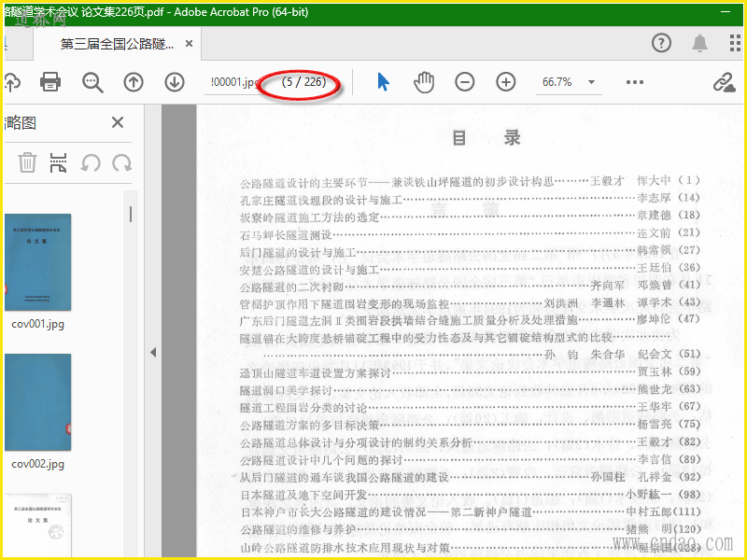Print the document with printer icon
The height and width of the screenshot is (560, 747).
[50, 82]
